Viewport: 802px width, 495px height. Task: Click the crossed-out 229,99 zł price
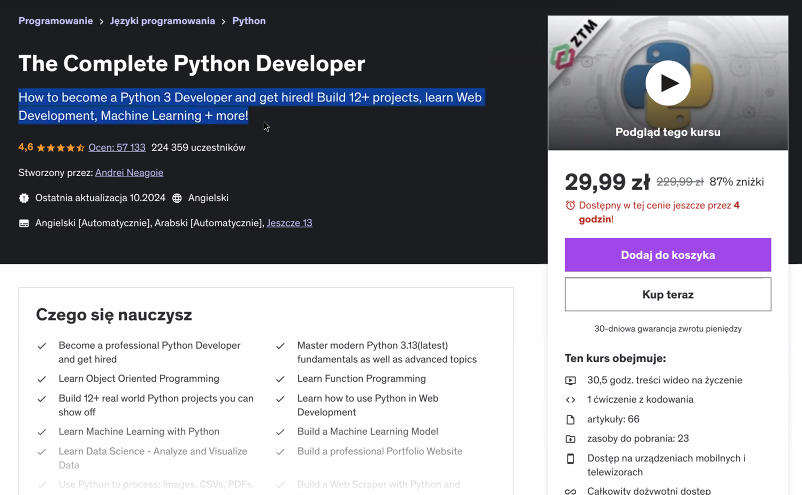tap(680, 182)
